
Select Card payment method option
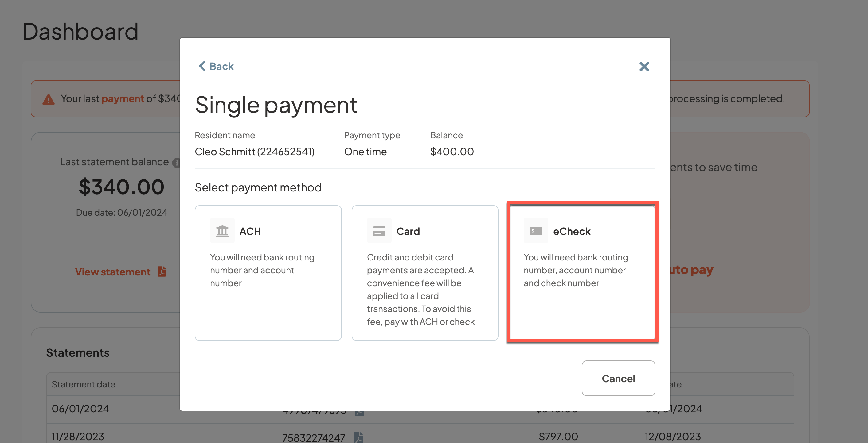pyautogui.click(x=424, y=273)
